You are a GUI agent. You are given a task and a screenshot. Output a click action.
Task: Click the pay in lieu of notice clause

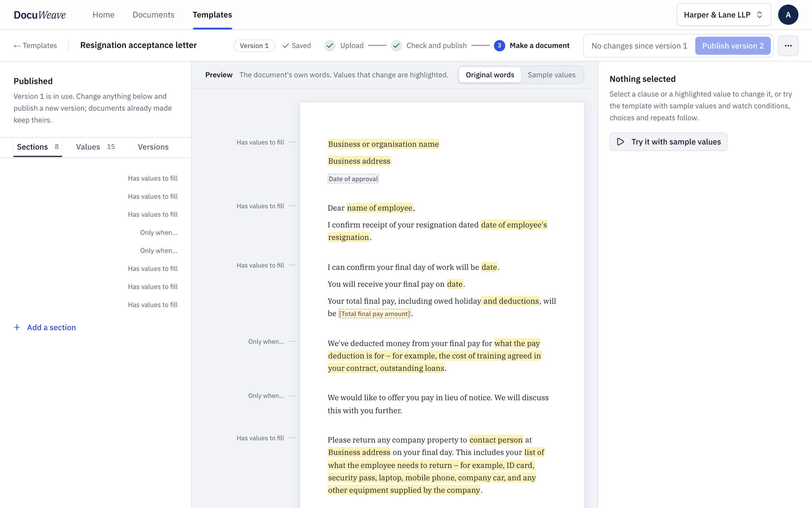click(x=438, y=404)
